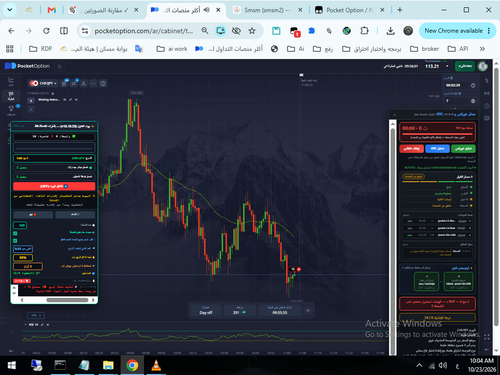Click the chart type icon beside CHF/JPY
Image resolution: width=500 pixels, height=375 pixels.
tap(65, 83)
